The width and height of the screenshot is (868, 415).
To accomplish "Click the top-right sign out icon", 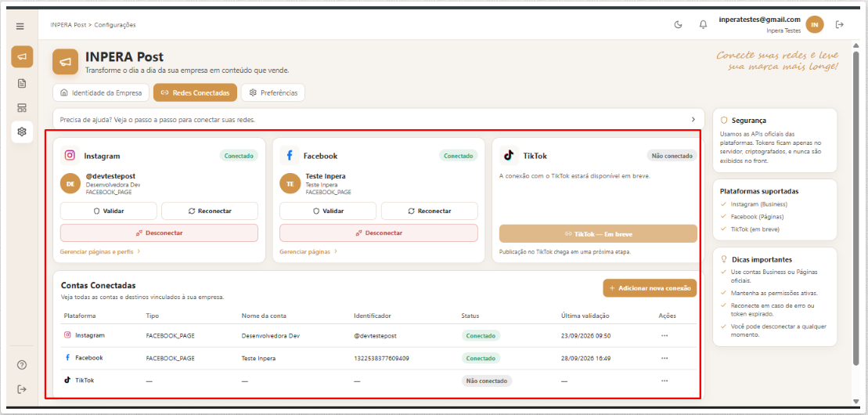I will click(x=840, y=24).
